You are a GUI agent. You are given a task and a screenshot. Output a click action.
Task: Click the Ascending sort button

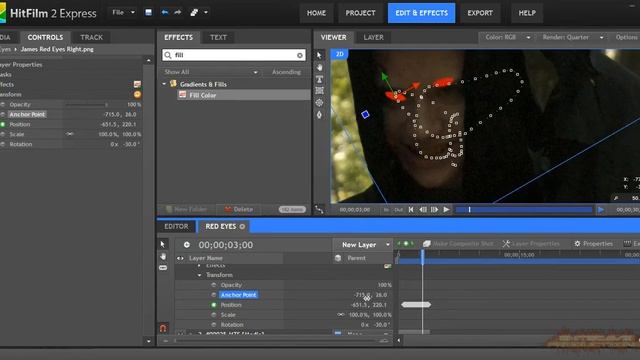pos(287,72)
